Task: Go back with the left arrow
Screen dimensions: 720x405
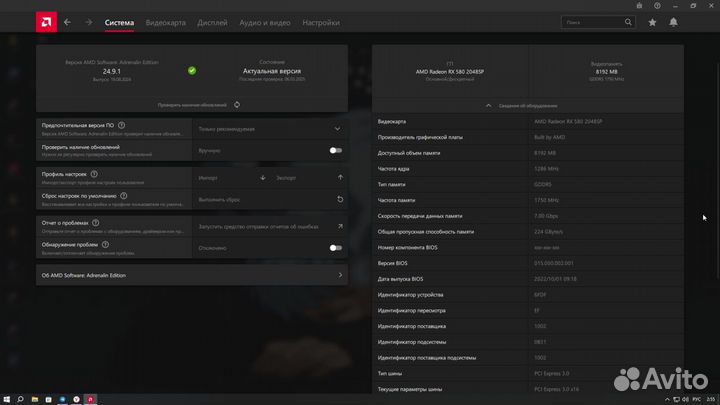Action: pos(67,21)
